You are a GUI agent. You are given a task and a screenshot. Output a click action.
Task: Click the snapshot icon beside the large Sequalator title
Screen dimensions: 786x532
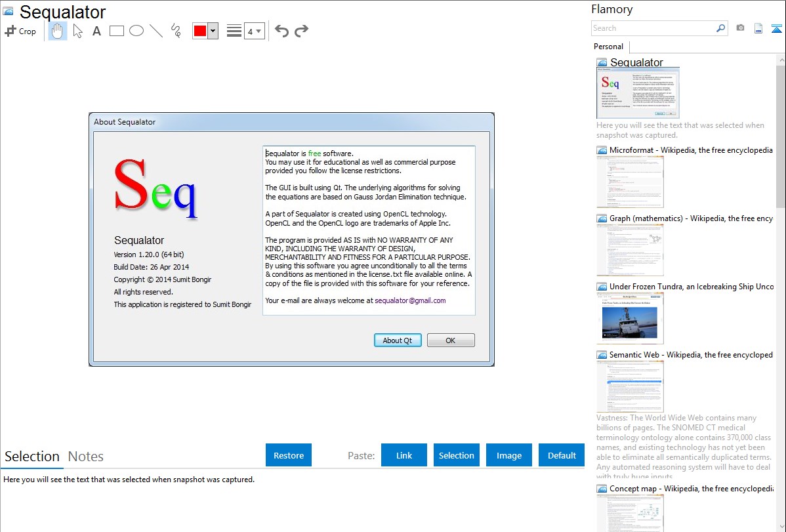[8, 12]
